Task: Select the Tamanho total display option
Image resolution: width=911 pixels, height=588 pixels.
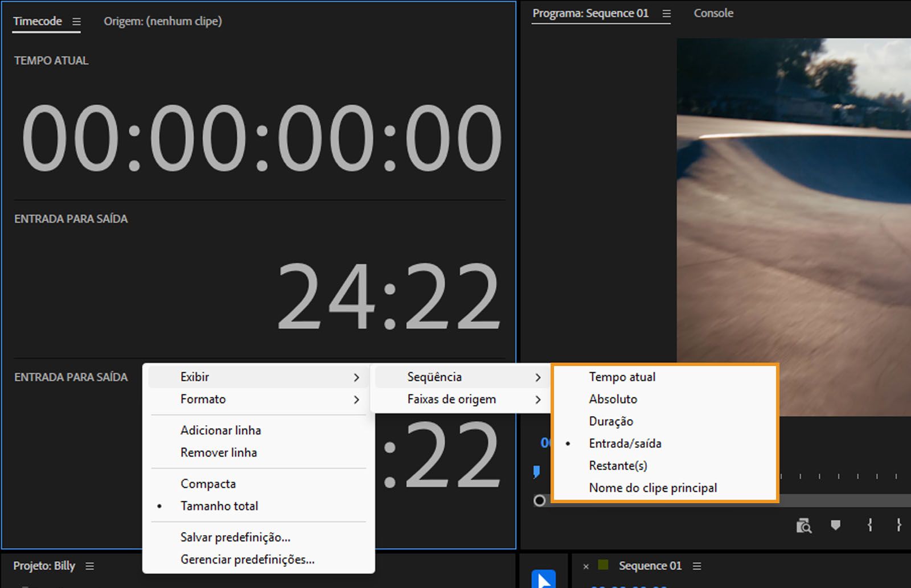Action: coord(219,505)
